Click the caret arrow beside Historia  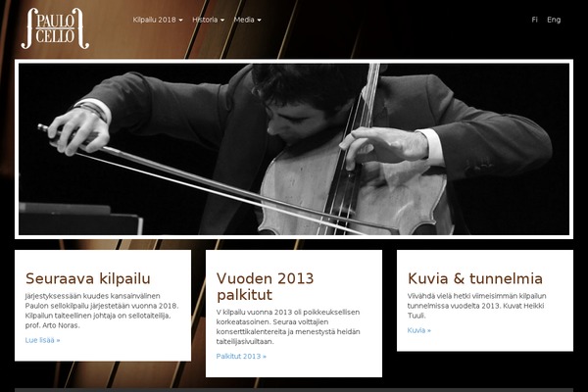(222, 20)
